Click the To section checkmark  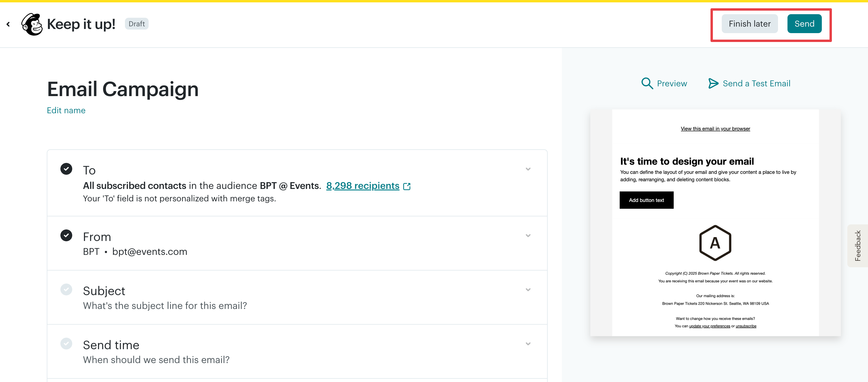coord(66,169)
